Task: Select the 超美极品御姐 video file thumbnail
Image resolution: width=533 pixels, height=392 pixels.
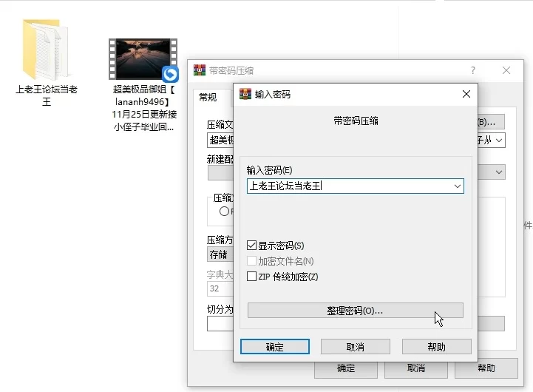Action: pyautogui.click(x=143, y=59)
